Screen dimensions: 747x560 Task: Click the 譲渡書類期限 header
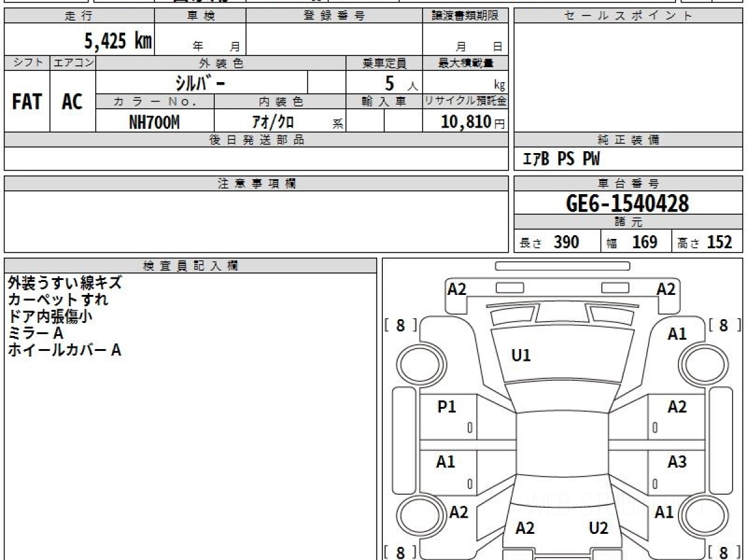[466, 16]
